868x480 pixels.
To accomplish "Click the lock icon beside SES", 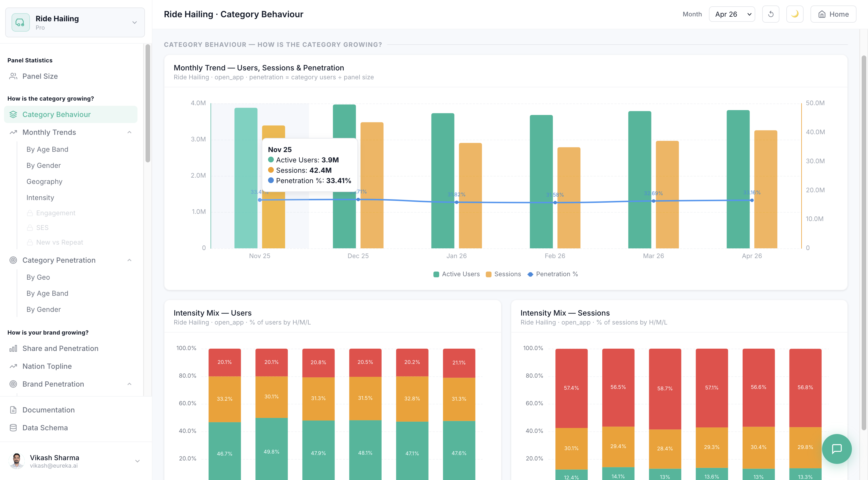I will click(30, 228).
